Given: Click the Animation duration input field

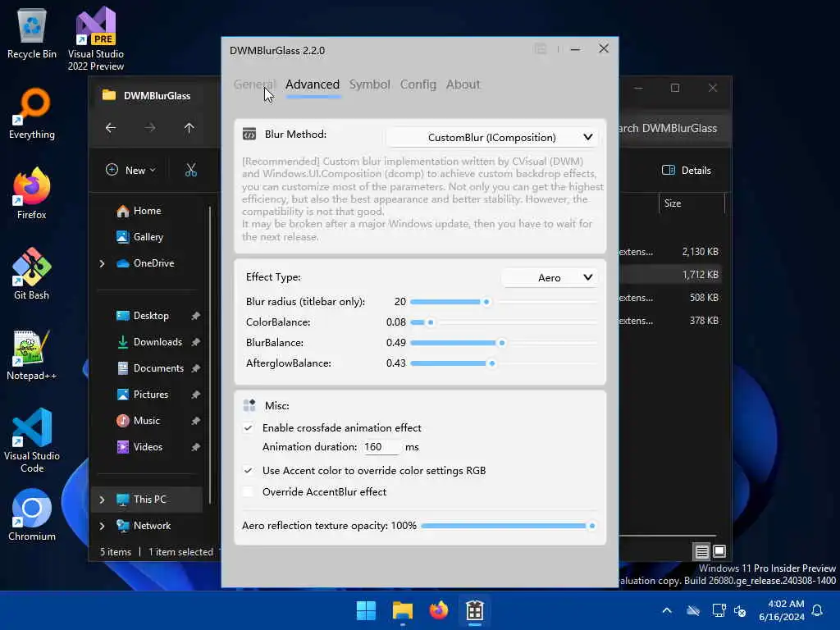Looking at the screenshot, I should point(381,447).
